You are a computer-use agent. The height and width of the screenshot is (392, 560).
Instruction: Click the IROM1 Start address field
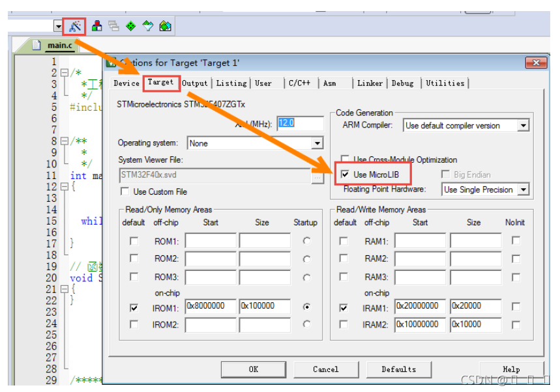(211, 306)
